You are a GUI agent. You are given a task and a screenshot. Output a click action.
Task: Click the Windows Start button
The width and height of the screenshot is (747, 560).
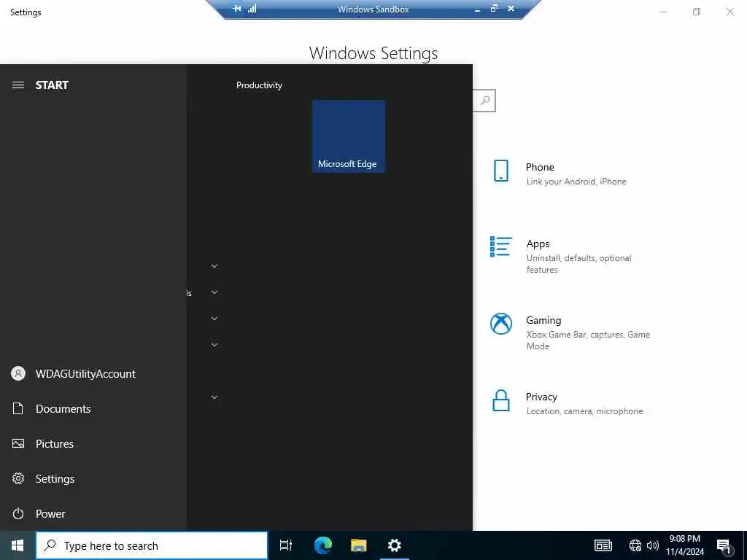(18, 545)
